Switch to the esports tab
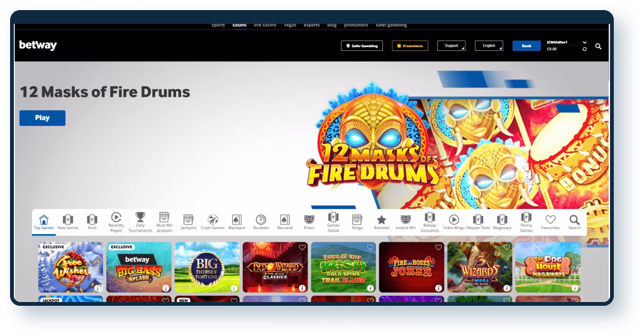The width and height of the screenshot is (644, 336). [x=312, y=25]
